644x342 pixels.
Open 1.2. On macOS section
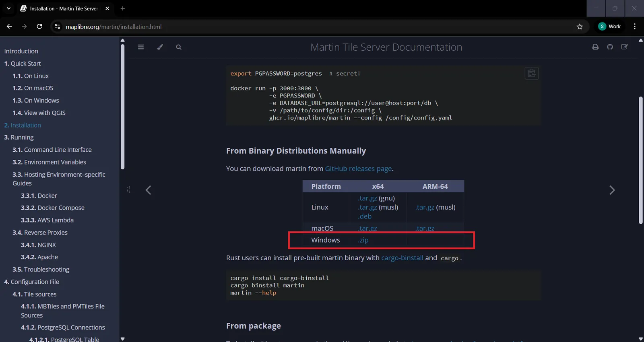point(33,88)
